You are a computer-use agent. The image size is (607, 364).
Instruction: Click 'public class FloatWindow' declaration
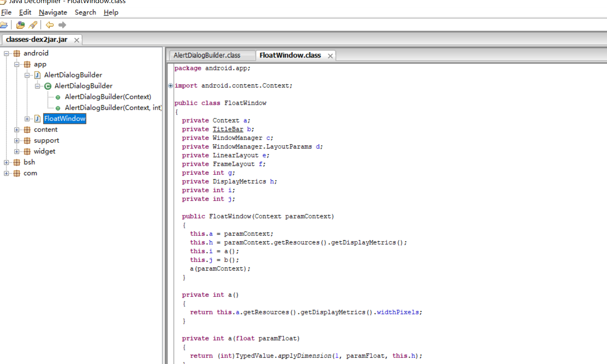[x=220, y=103]
